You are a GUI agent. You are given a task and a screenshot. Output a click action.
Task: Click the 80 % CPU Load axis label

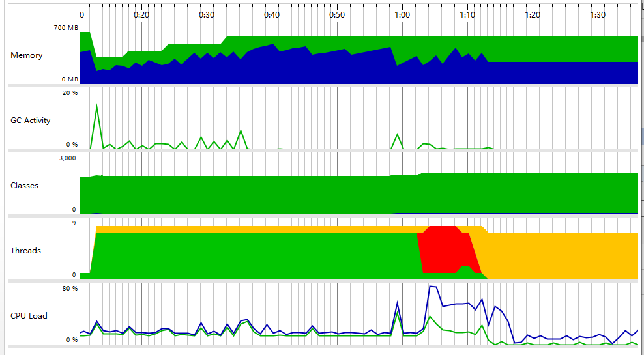pyautogui.click(x=70, y=288)
